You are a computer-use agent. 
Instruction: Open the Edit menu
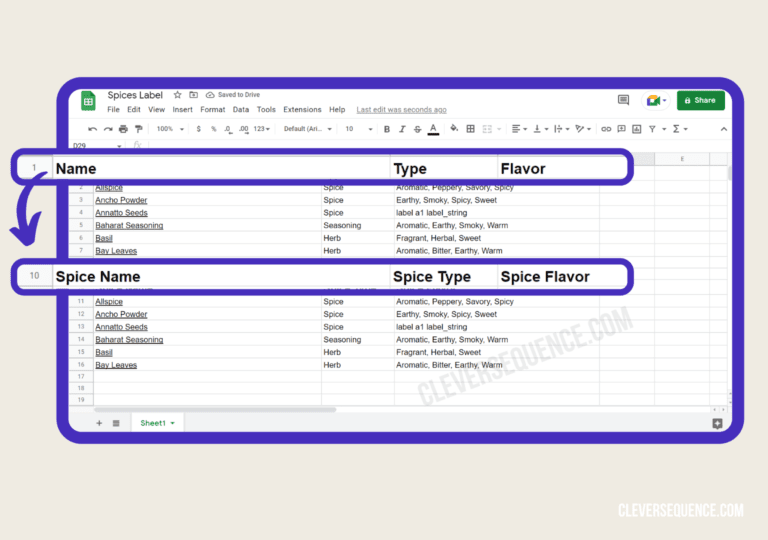coord(134,109)
